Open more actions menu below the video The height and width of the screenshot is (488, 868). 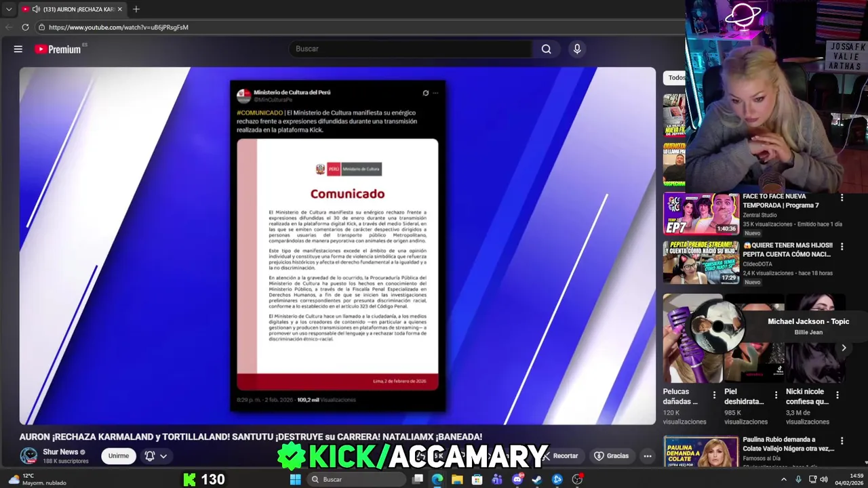pyautogui.click(x=648, y=456)
